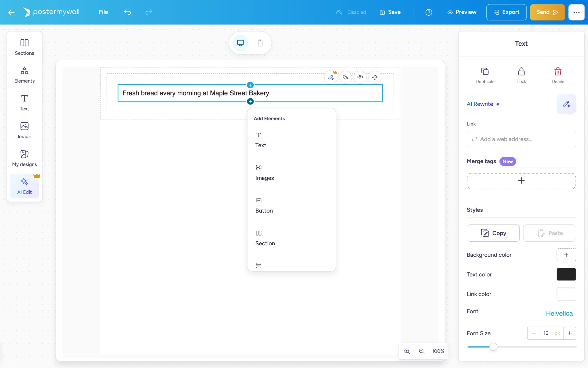Click the Preview button
This screenshot has height=368, width=588.
pyautogui.click(x=462, y=12)
